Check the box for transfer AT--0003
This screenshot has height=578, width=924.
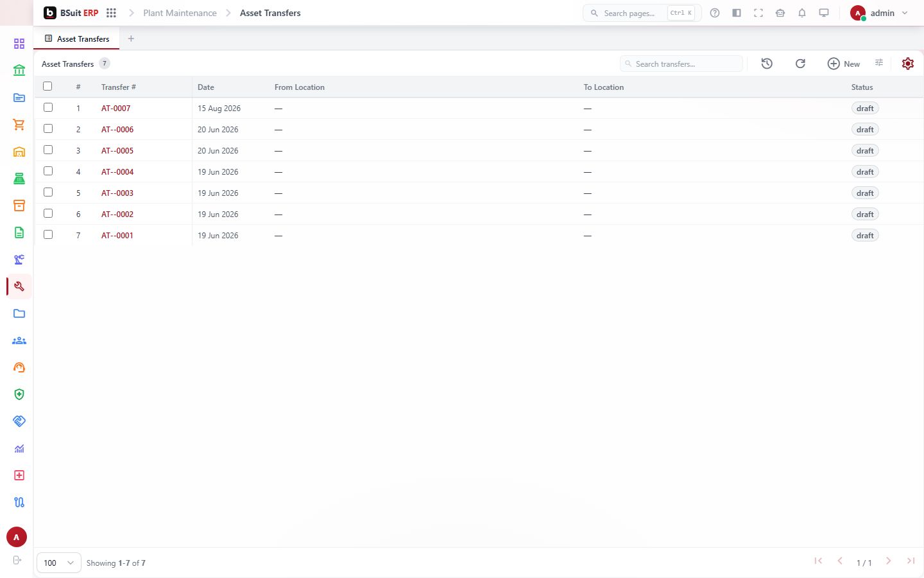coord(48,192)
